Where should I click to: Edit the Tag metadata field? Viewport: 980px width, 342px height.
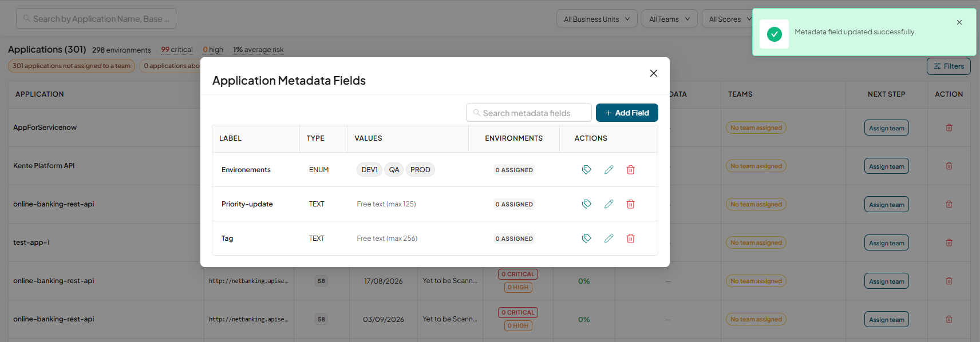[608, 238]
